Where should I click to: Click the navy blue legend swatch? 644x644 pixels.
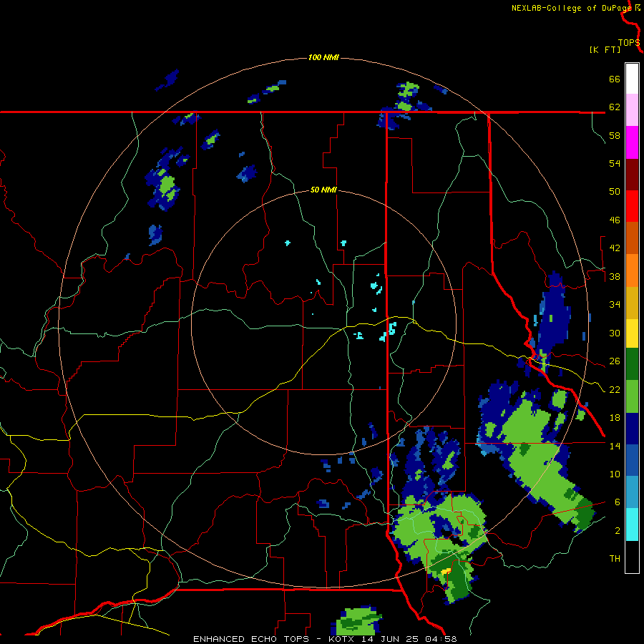632,429
